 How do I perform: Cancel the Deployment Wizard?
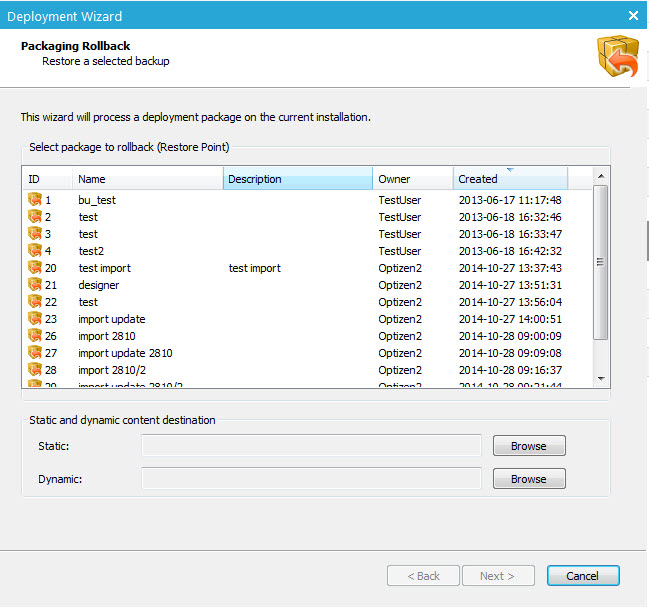(x=583, y=576)
